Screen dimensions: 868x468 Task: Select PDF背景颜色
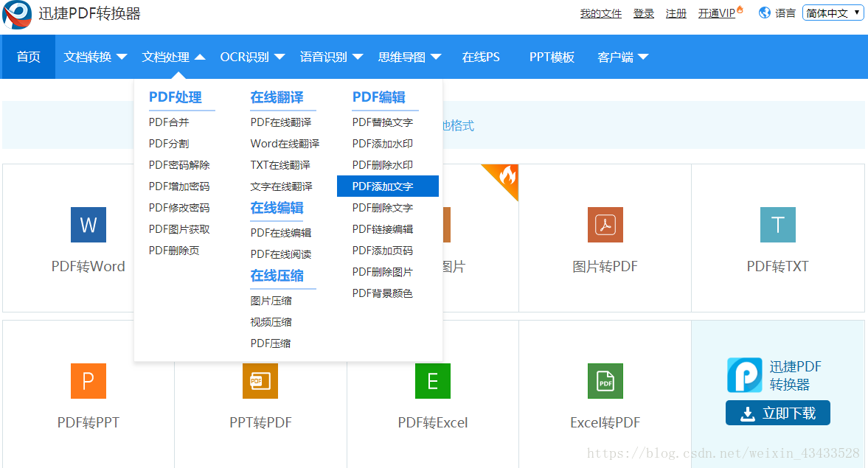[383, 293]
